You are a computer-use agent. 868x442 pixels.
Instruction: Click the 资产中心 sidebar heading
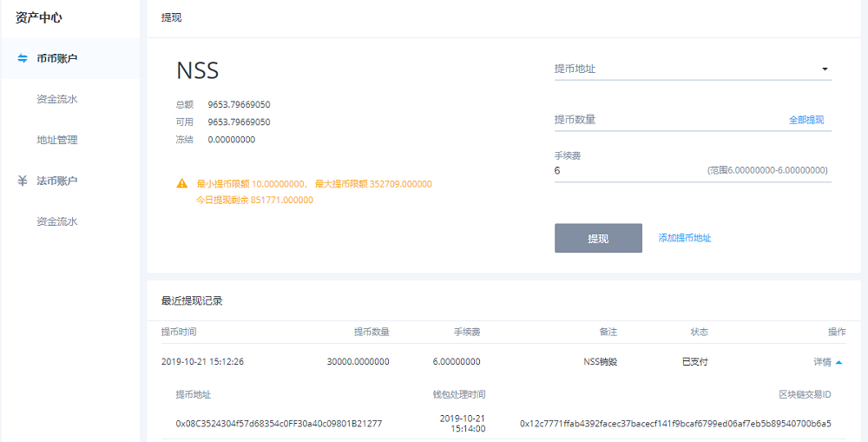(x=39, y=17)
